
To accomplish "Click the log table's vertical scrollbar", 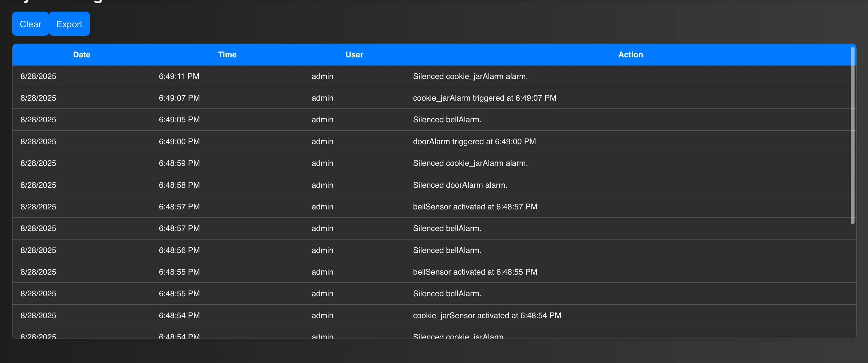I will click(x=852, y=135).
